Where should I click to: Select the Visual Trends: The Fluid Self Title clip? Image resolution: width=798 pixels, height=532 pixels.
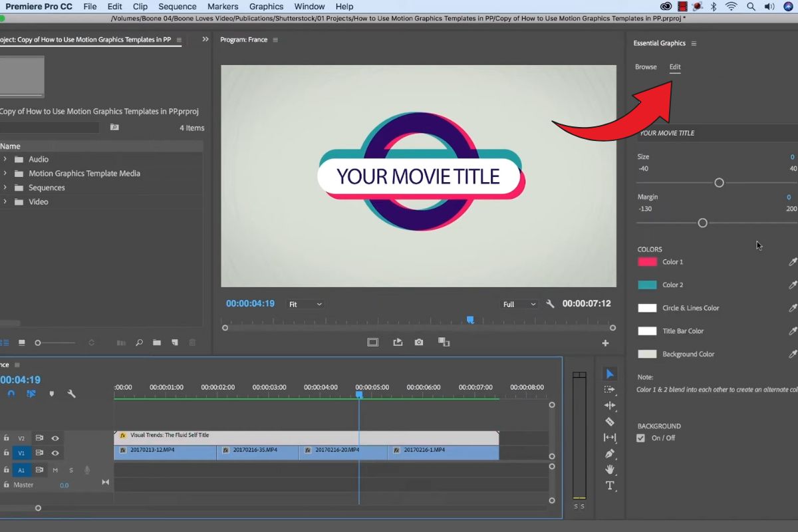click(x=307, y=438)
